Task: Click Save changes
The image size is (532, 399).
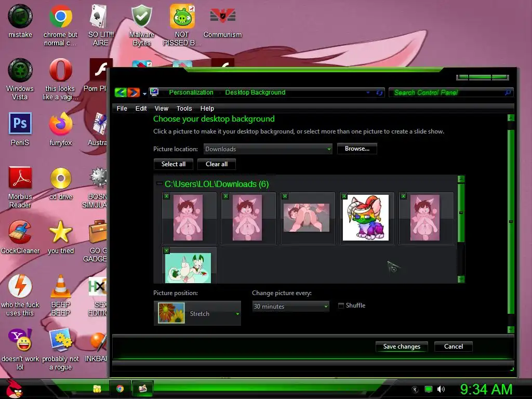Action: point(402,347)
